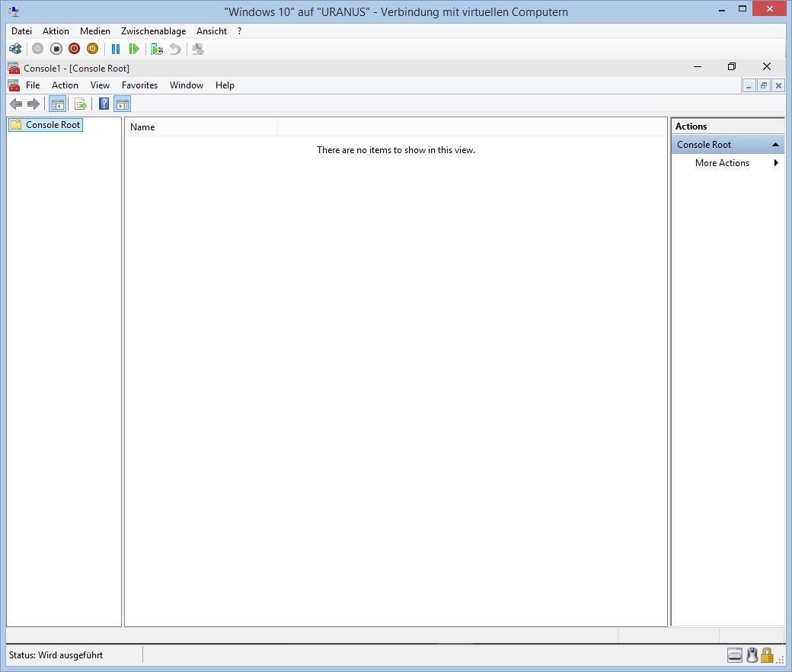The height and width of the screenshot is (672, 792).
Task: Click the More Actions link
Action: click(x=722, y=163)
